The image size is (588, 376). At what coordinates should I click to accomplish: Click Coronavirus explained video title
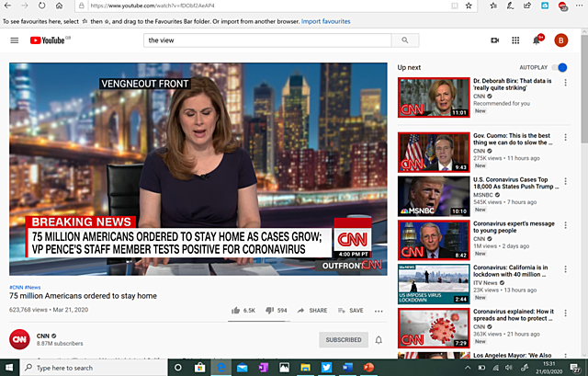click(514, 314)
